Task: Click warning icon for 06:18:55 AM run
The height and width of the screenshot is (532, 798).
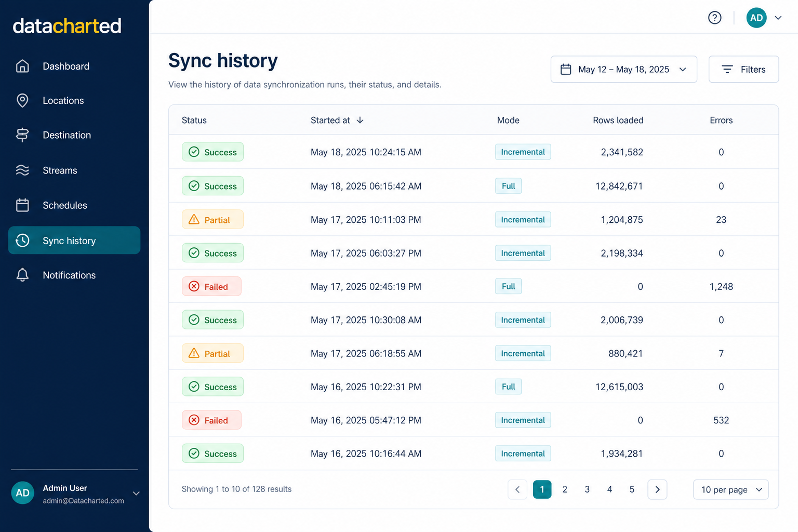Action: [194, 353]
